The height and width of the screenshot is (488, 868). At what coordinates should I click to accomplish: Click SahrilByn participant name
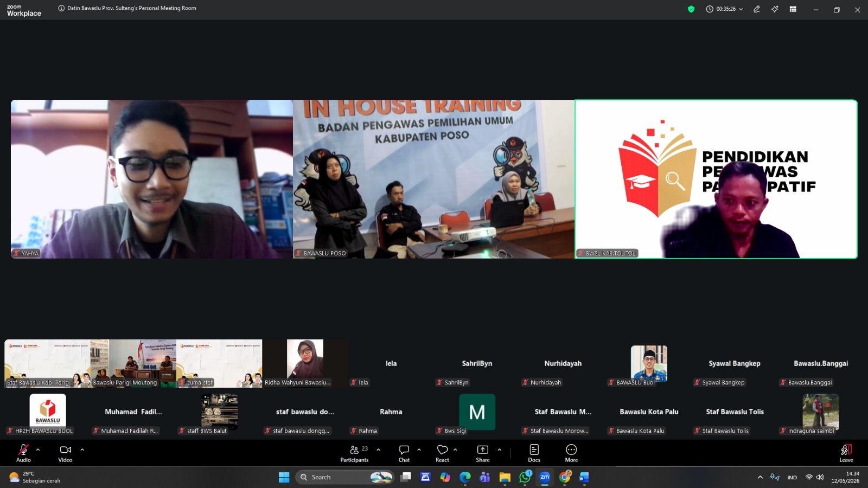[477, 363]
